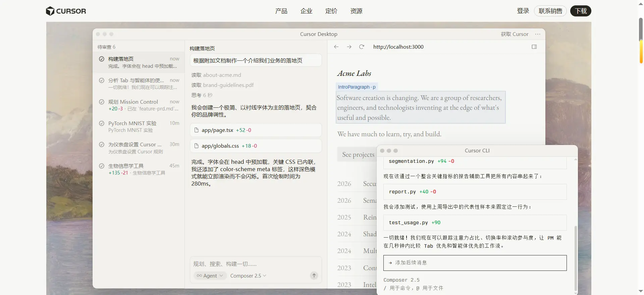Reload the localhost preview page

(362, 47)
